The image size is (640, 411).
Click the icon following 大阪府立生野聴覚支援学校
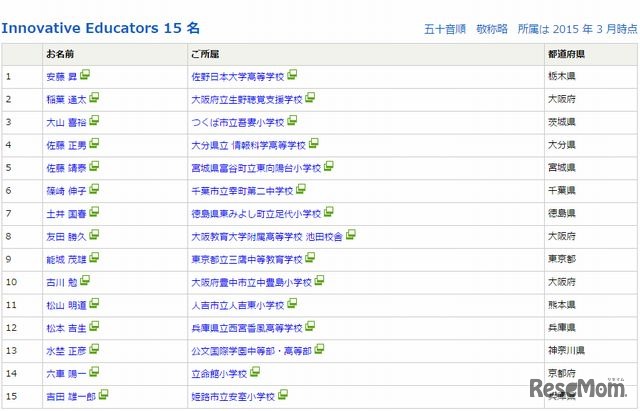tap(310, 98)
